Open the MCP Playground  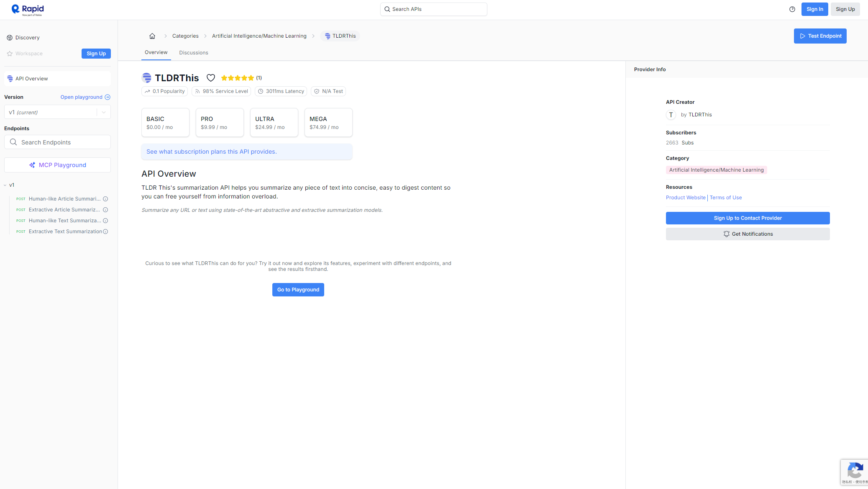pyautogui.click(x=57, y=165)
